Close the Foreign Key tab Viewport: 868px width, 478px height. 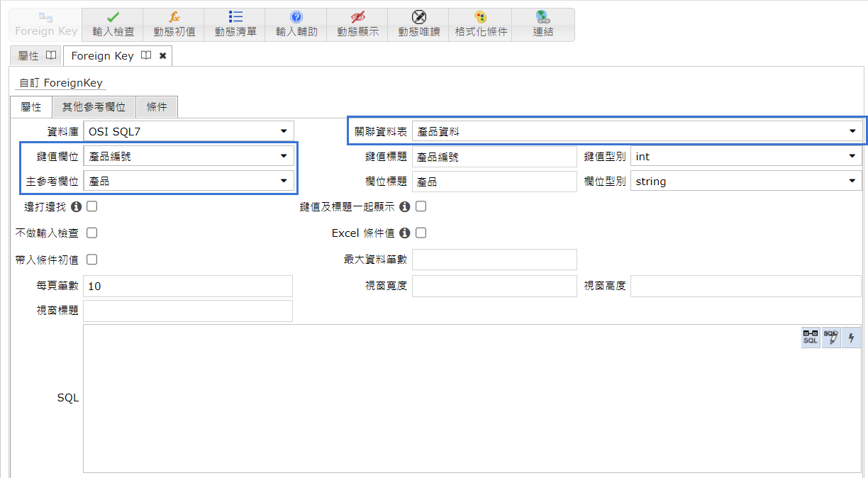(162, 55)
